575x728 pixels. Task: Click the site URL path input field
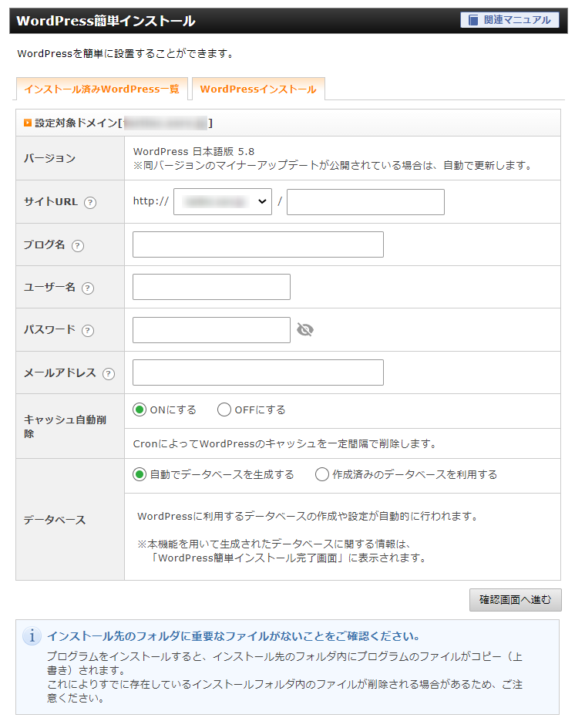pos(365,202)
